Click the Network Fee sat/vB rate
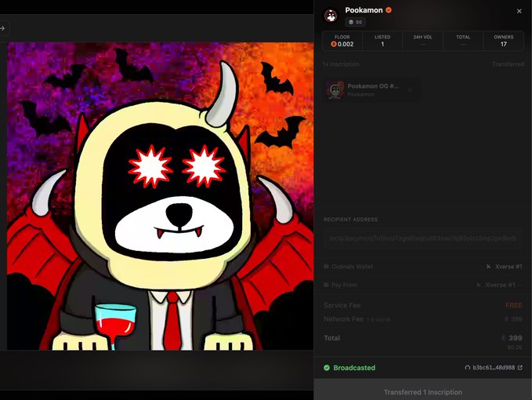 click(378, 320)
